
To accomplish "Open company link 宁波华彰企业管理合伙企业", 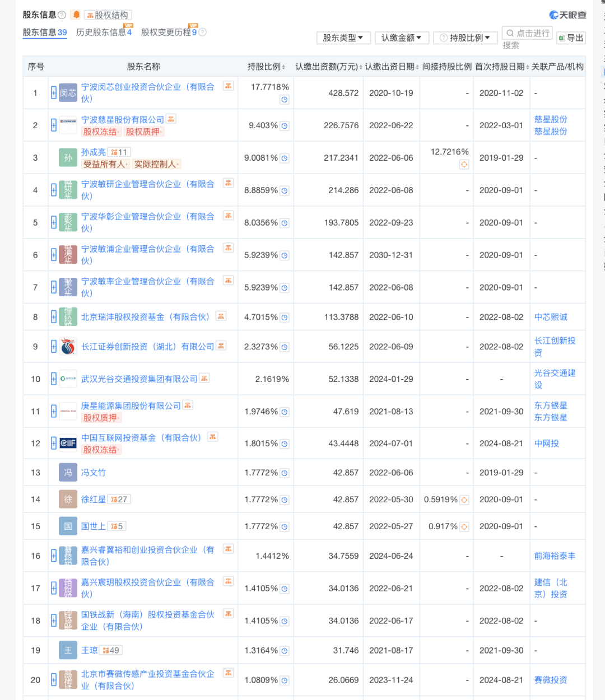I will tap(148, 222).
